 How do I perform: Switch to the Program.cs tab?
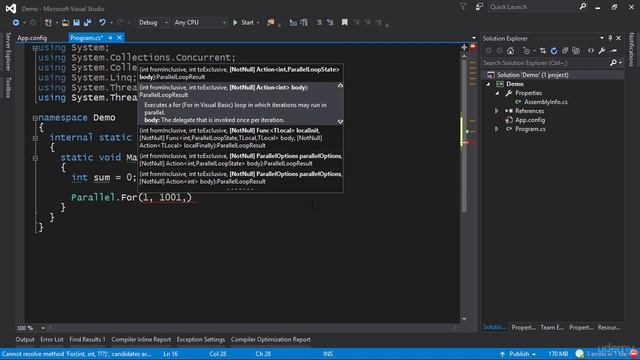[86, 38]
